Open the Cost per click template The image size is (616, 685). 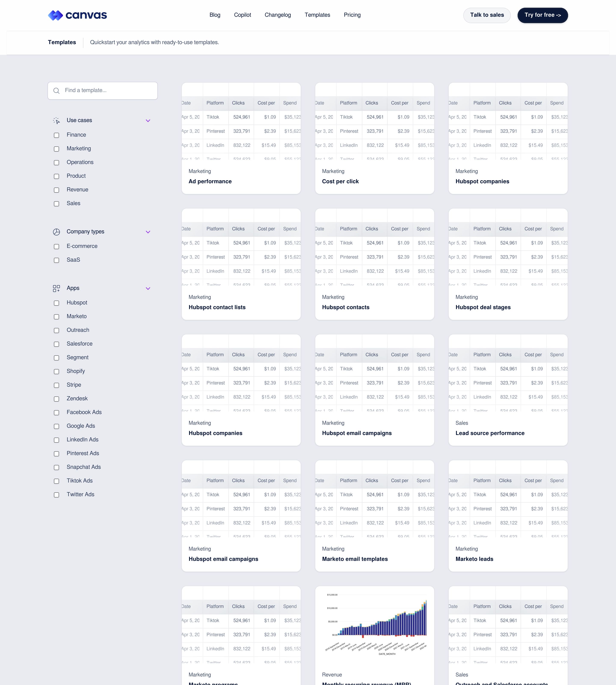374,138
